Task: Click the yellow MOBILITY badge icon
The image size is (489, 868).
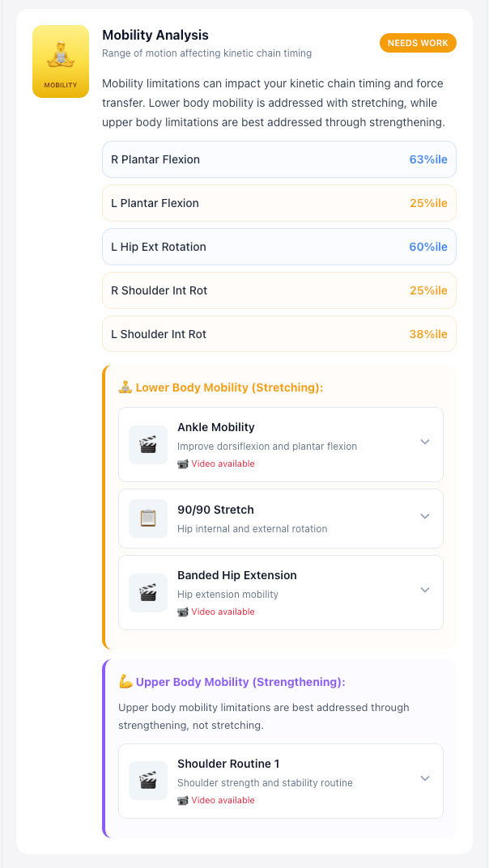Action: click(60, 61)
